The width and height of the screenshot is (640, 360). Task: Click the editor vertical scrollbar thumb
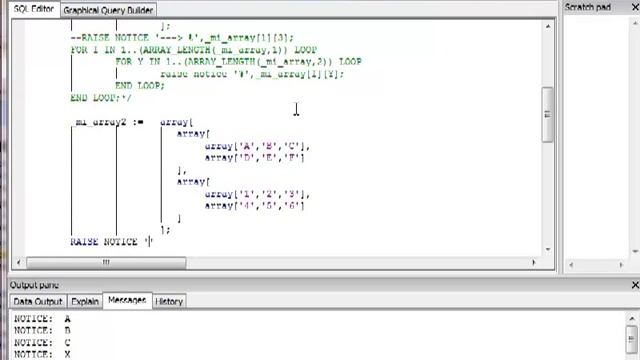click(547, 115)
